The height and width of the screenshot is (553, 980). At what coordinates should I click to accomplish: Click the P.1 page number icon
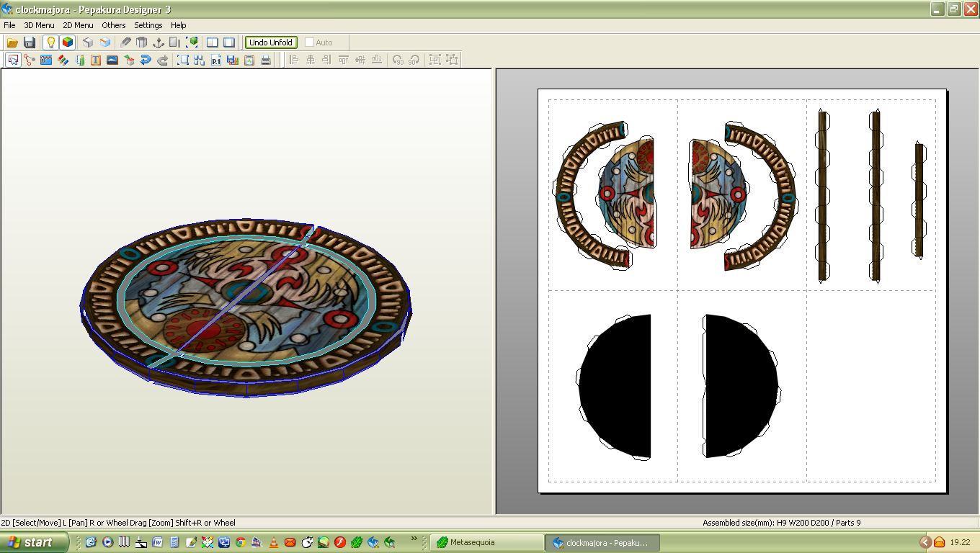coord(216,60)
